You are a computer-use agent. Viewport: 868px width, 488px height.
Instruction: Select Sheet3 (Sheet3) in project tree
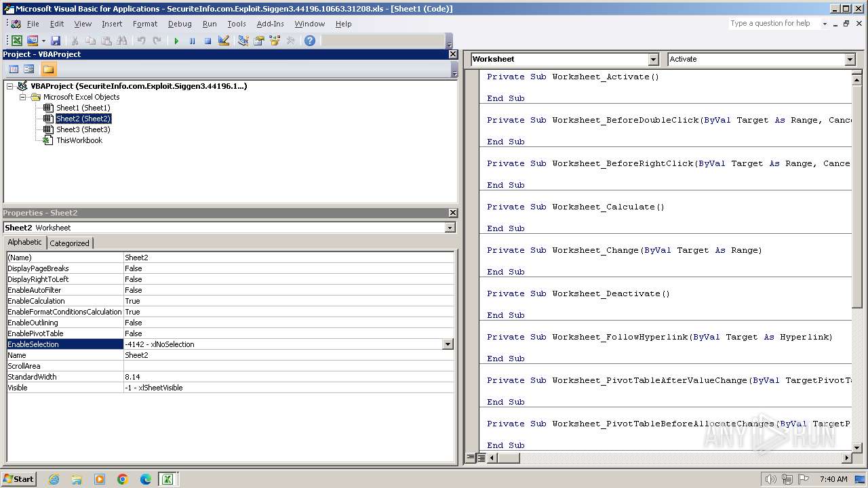pos(83,129)
